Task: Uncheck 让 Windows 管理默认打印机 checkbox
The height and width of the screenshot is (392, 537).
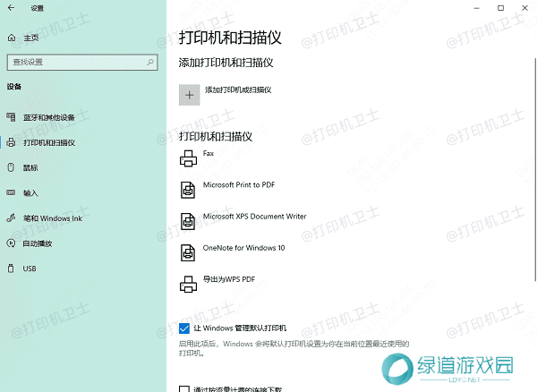Action: (183, 328)
